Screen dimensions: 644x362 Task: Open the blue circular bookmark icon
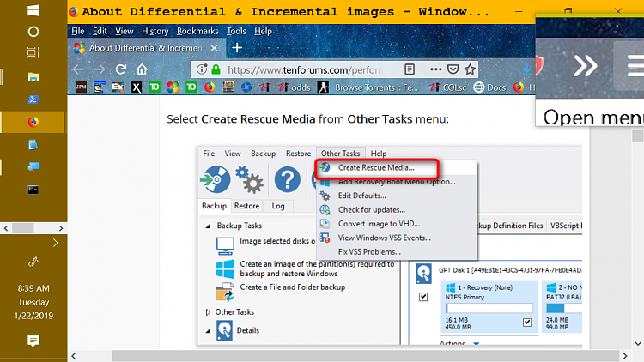pos(246,87)
